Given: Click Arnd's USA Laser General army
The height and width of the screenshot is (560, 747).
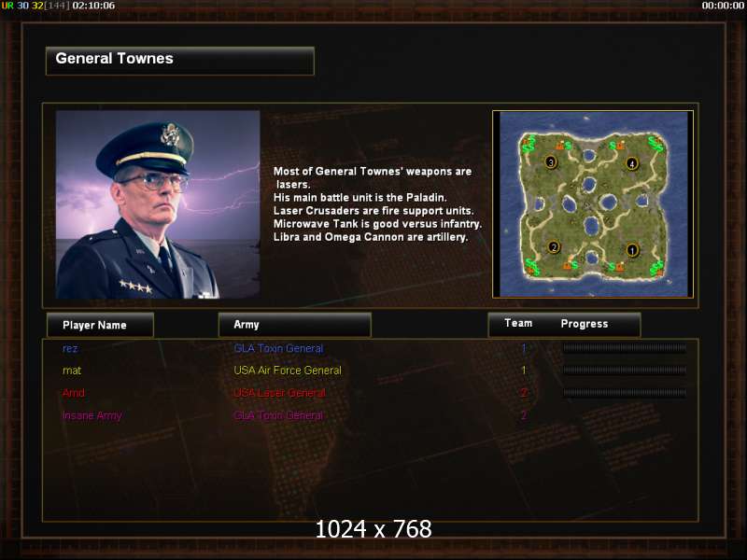Looking at the screenshot, I should tap(279, 393).
